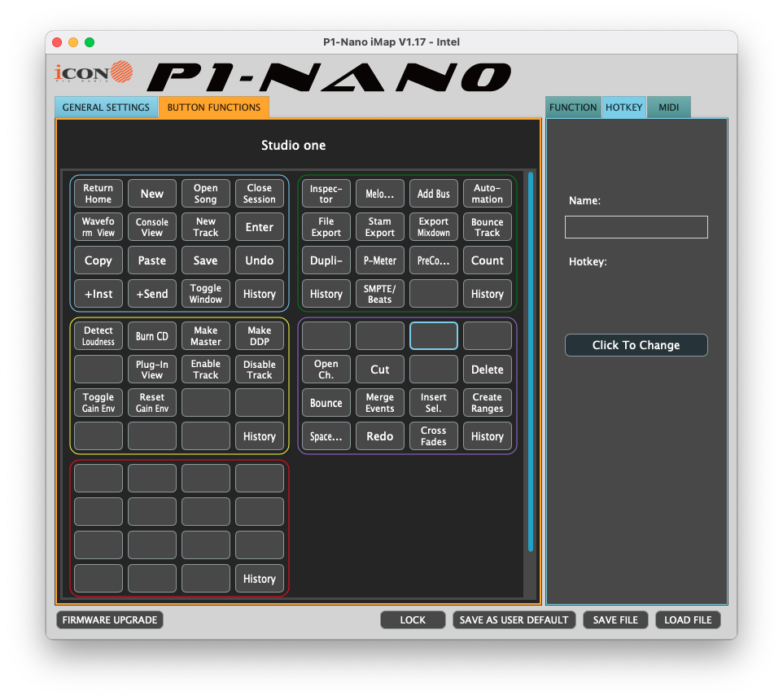Select the BUTTON FUNCTIONS tab

click(x=214, y=107)
